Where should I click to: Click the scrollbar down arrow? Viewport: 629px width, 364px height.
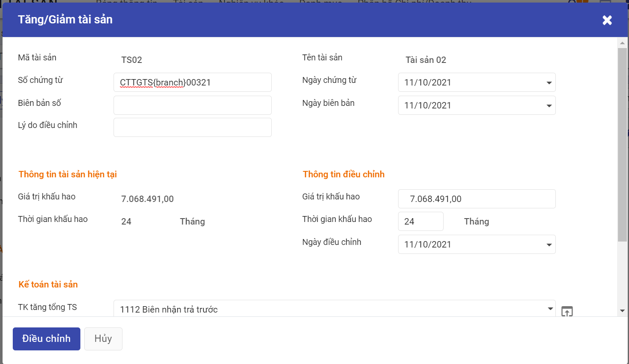pyautogui.click(x=622, y=311)
